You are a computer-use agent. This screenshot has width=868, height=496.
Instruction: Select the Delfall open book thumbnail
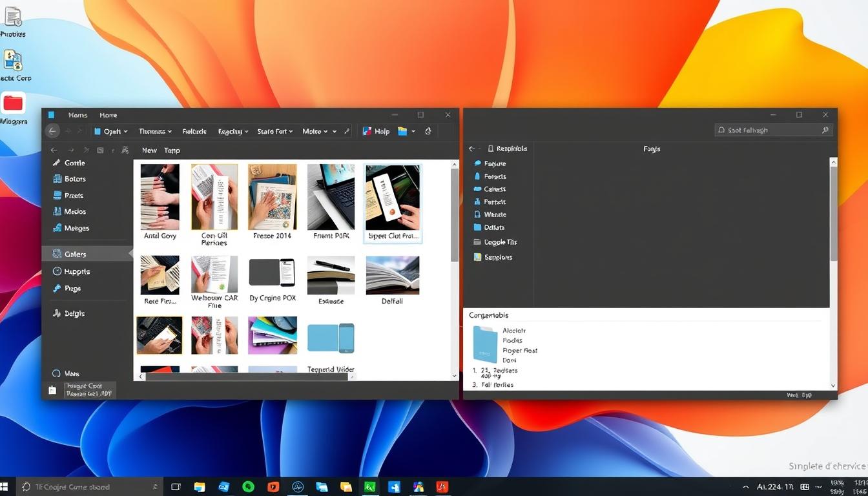coord(392,275)
